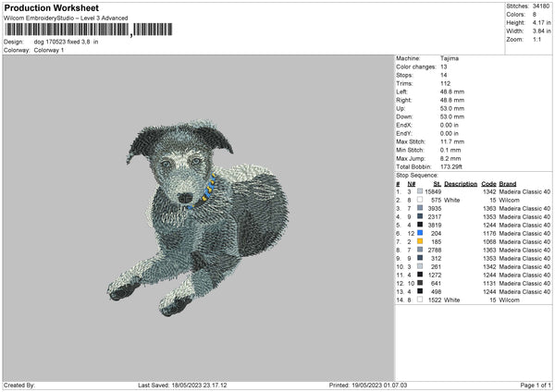The image size is (555, 392).
Task: Select the yellow thread swatch in stop 7
Action: point(420,241)
